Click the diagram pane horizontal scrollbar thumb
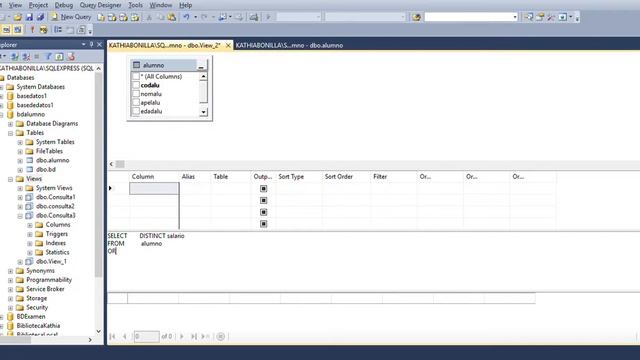This screenshot has height=360, width=640. (120, 164)
